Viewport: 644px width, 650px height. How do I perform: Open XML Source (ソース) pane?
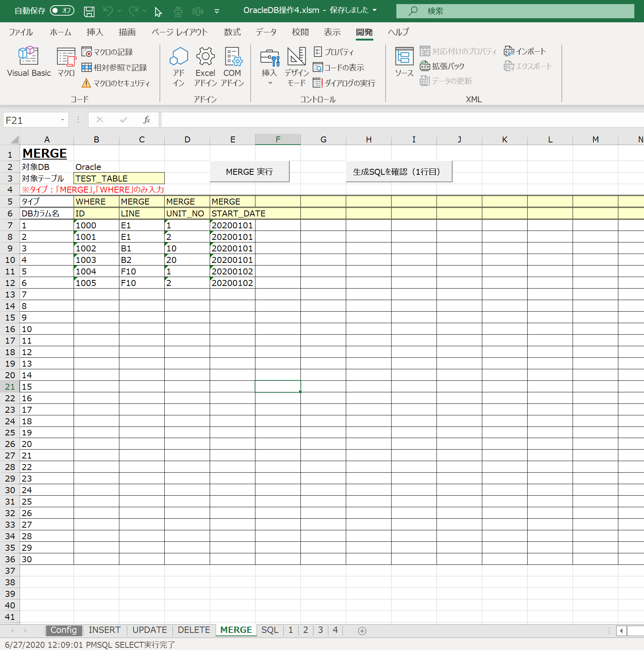click(x=404, y=62)
